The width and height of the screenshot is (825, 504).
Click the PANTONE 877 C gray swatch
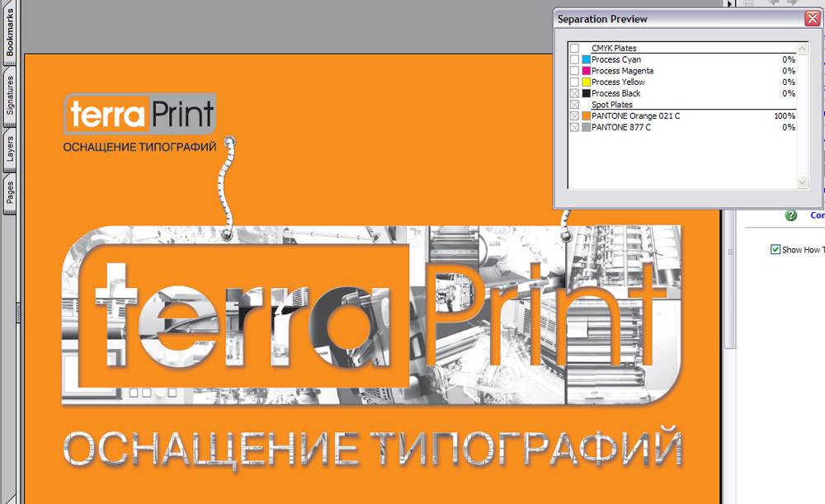click(x=586, y=127)
